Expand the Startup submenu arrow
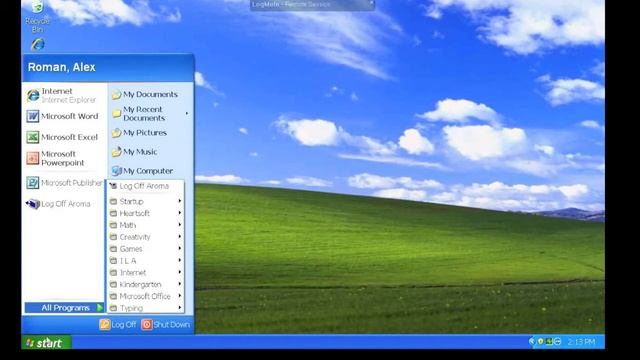This screenshot has height=360, width=640. click(180, 201)
